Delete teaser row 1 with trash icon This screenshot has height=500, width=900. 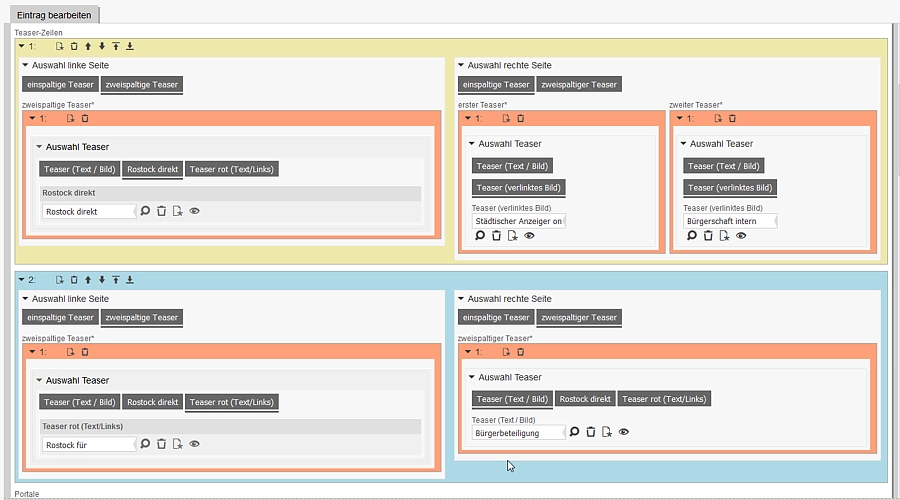pyautogui.click(x=74, y=46)
